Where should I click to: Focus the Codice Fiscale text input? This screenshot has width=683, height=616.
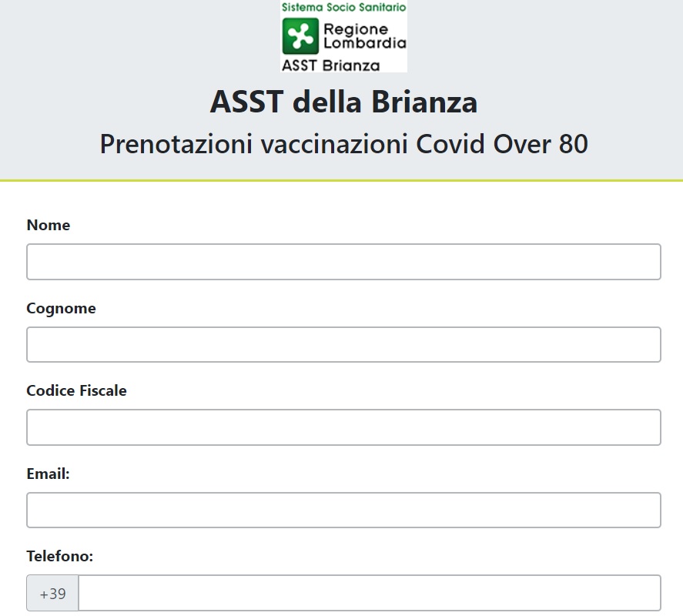pos(343,427)
